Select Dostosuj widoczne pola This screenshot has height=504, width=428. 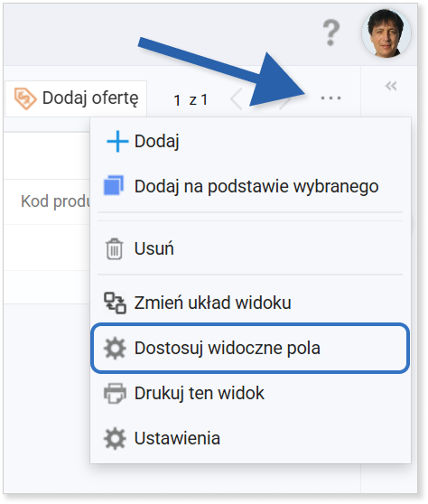[x=250, y=348]
